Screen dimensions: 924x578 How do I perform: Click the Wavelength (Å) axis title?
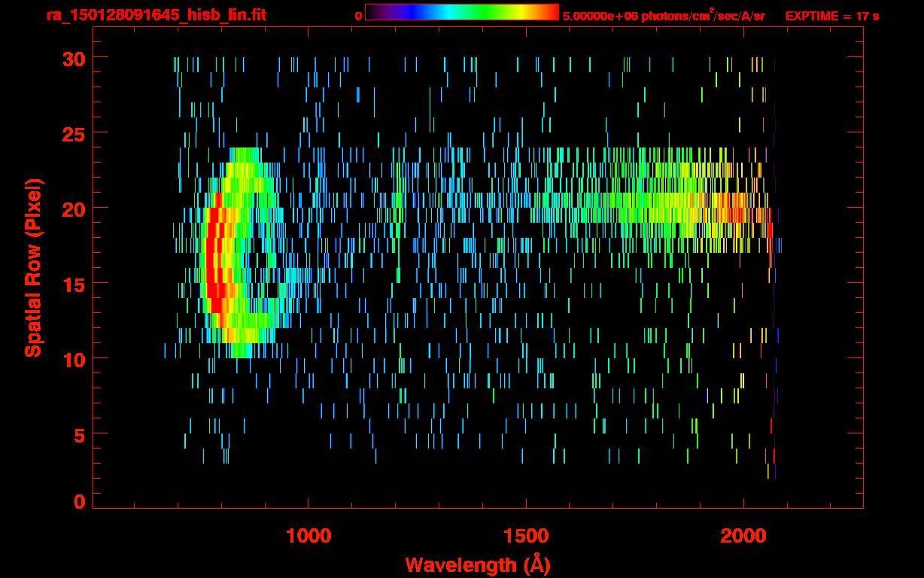tap(478, 564)
